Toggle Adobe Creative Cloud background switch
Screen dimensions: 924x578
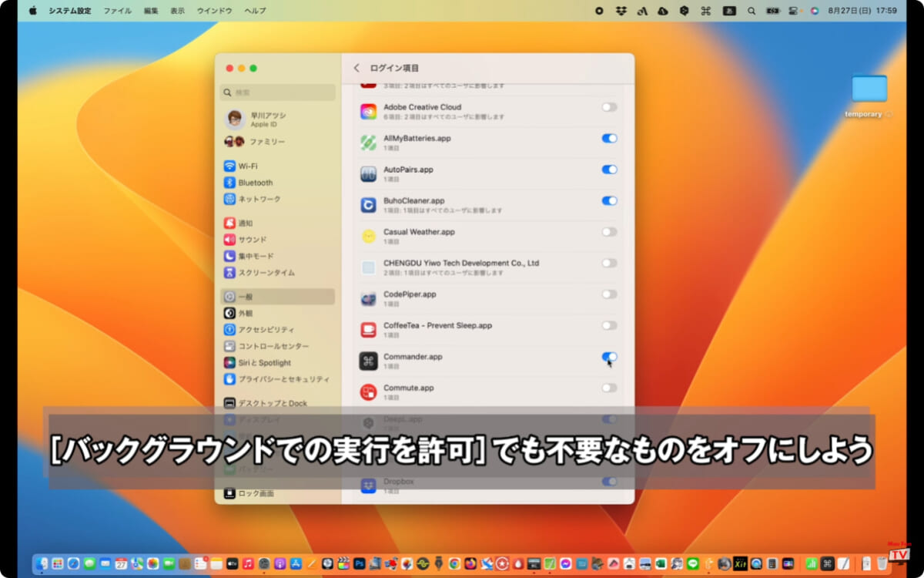pyautogui.click(x=609, y=107)
